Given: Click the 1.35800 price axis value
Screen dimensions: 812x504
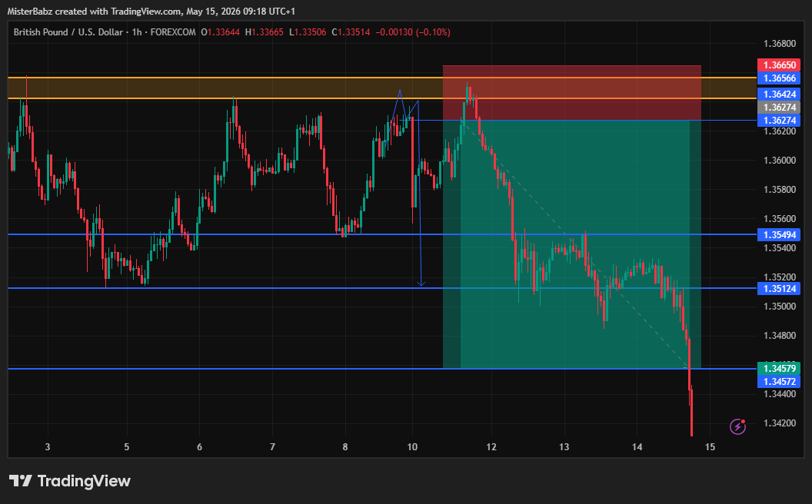Looking at the screenshot, I should (x=780, y=190).
